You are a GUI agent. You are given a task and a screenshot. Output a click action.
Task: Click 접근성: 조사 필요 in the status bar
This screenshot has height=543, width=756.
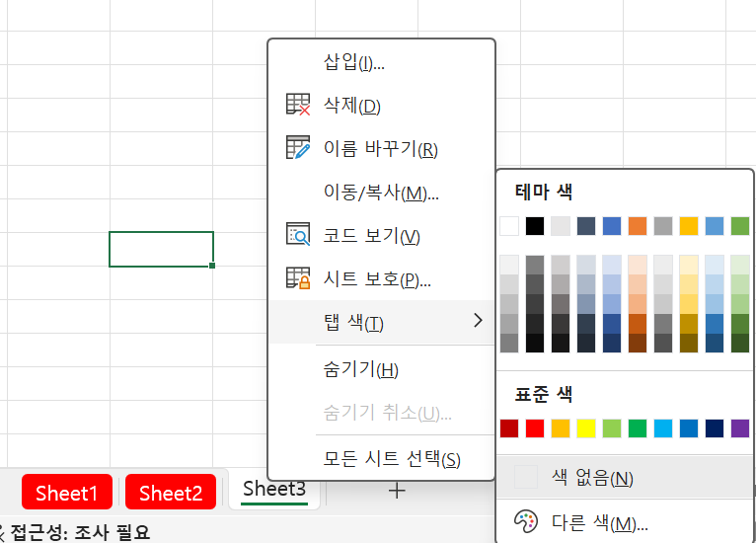click(x=80, y=532)
